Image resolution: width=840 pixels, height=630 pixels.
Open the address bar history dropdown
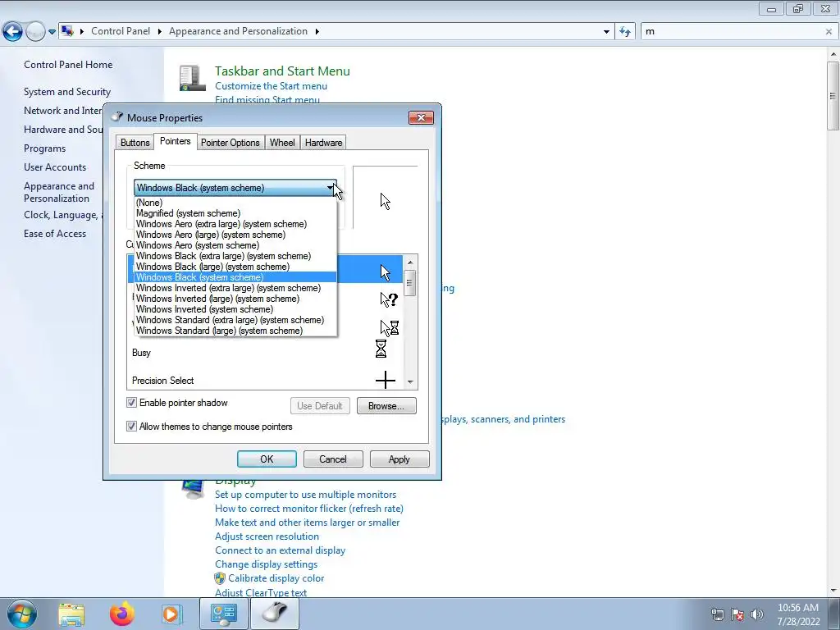(x=606, y=32)
